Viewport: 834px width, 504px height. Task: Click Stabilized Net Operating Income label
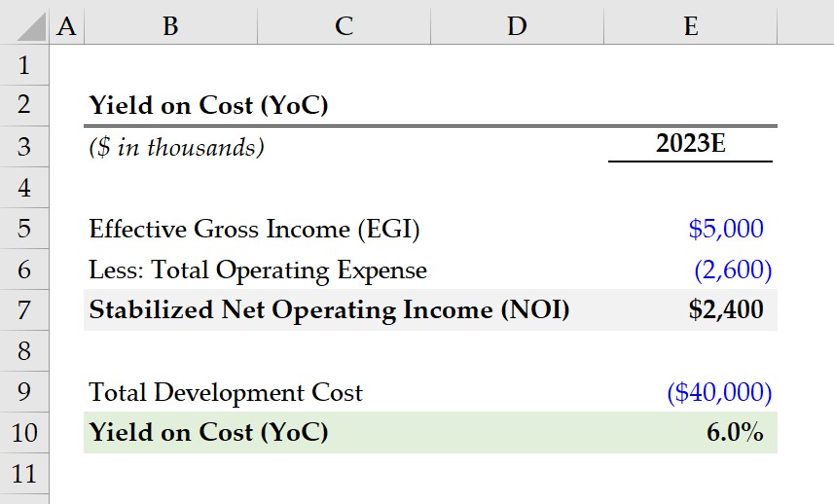click(x=329, y=310)
